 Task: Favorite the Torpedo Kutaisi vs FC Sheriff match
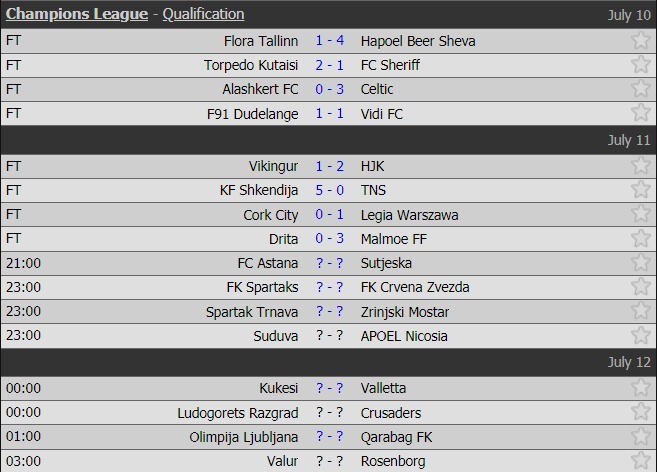coord(641,65)
